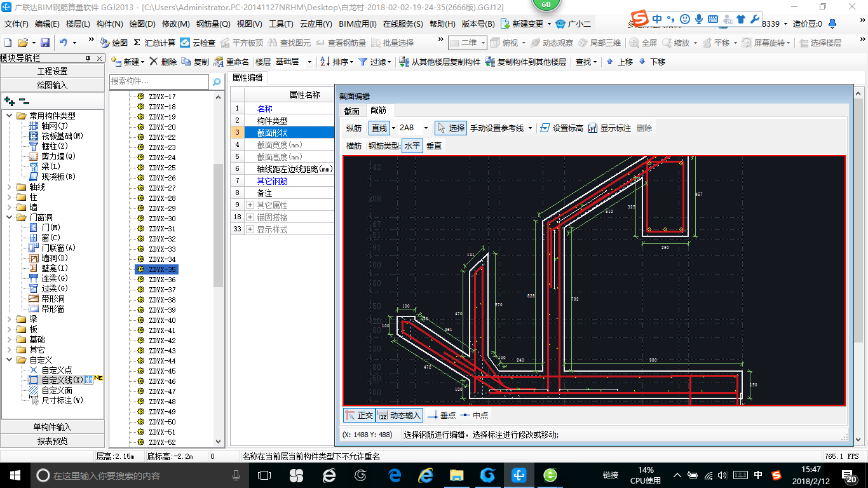Click the 纵筋 button
The image size is (868, 488).
[354, 128]
